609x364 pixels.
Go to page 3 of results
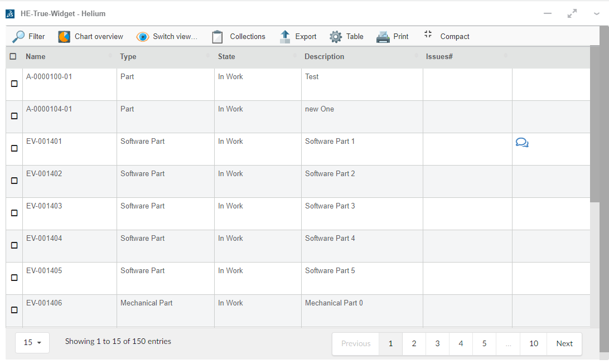coord(437,343)
